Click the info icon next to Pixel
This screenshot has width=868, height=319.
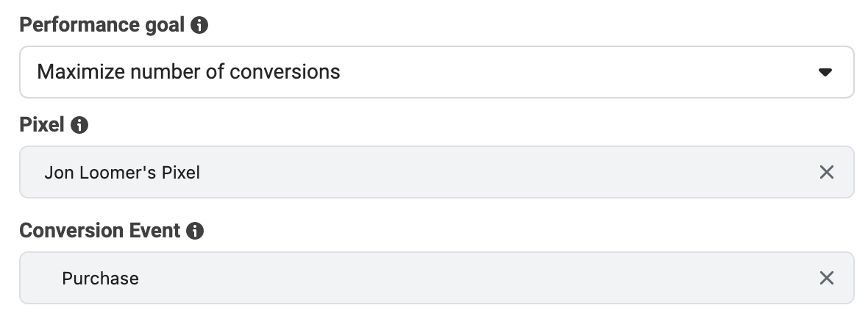tap(79, 125)
